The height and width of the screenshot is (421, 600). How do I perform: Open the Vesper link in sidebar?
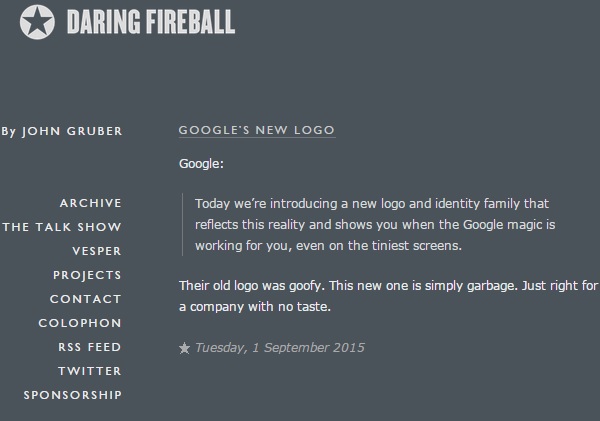point(97,251)
